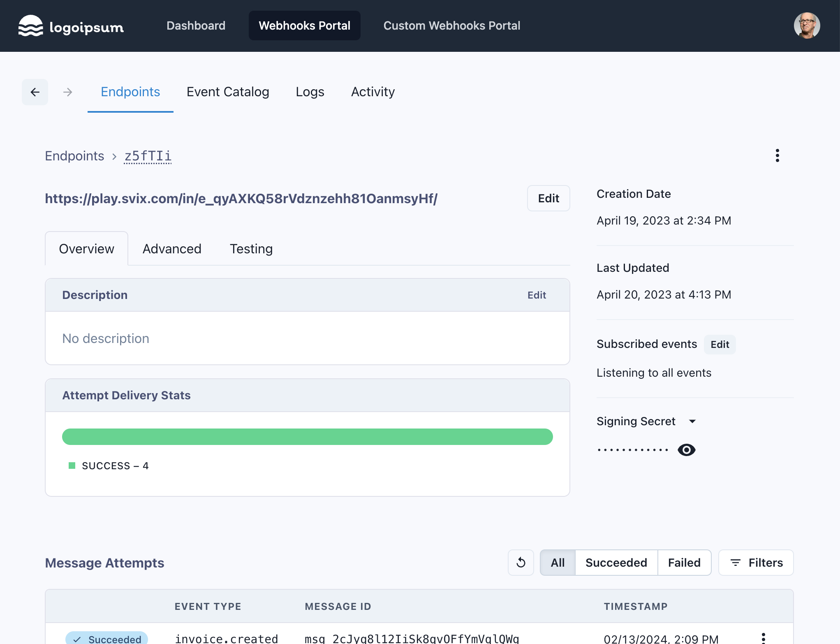Click the logoipsum brand icon
Image resolution: width=840 pixels, height=644 pixels.
[x=30, y=26]
